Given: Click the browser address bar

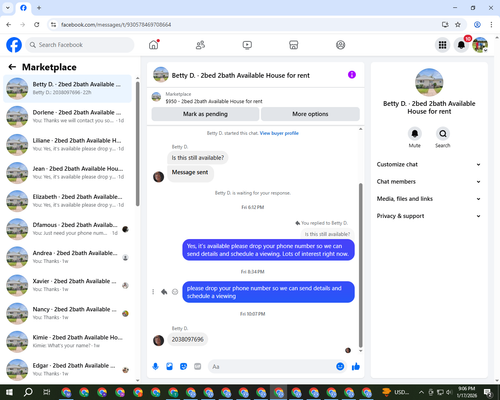Looking at the screenshot, I should [x=247, y=25].
